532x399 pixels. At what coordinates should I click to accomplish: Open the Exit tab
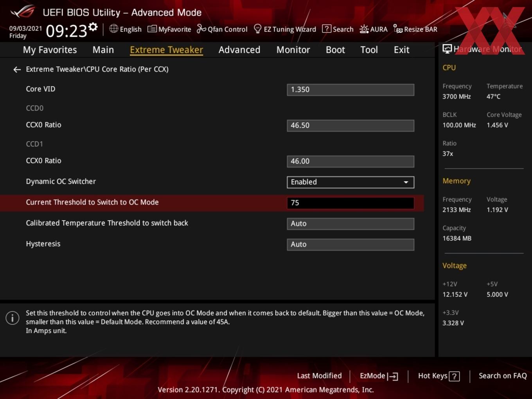pyautogui.click(x=401, y=50)
